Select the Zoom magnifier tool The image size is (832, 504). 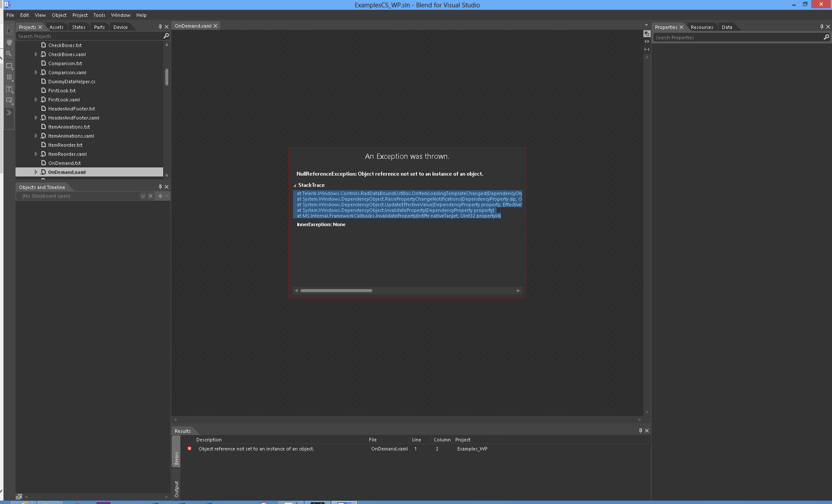point(9,54)
